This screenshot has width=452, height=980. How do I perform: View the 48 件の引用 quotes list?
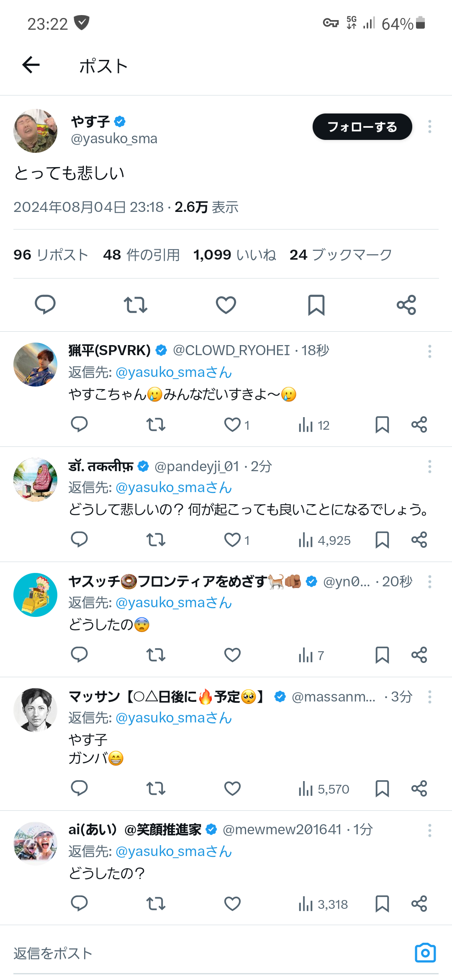click(141, 255)
